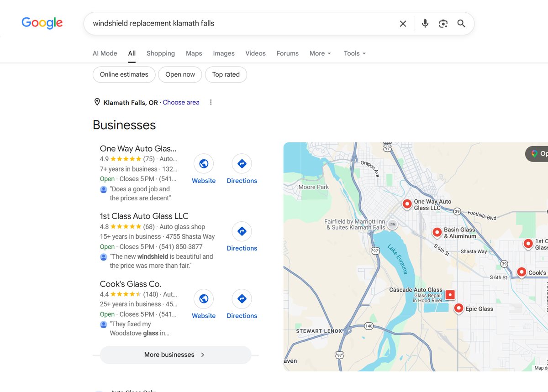Open One Way Auto Glass website globe icon
Image resolution: width=548 pixels, height=392 pixels.
point(204,164)
